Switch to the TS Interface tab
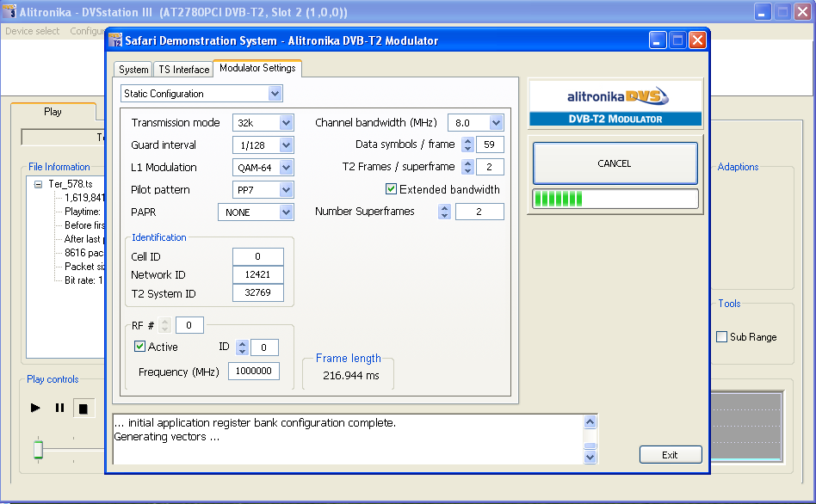This screenshot has height=504, width=816. (183, 69)
